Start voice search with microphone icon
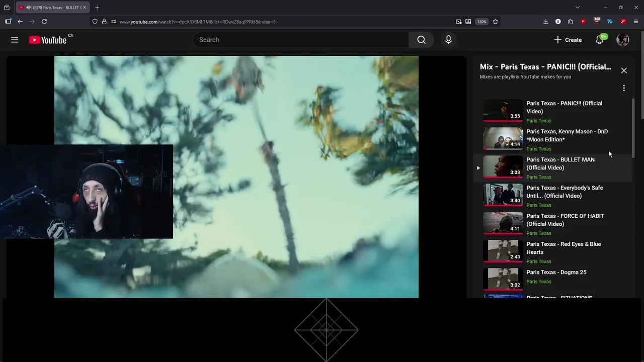644x362 pixels. [x=448, y=40]
